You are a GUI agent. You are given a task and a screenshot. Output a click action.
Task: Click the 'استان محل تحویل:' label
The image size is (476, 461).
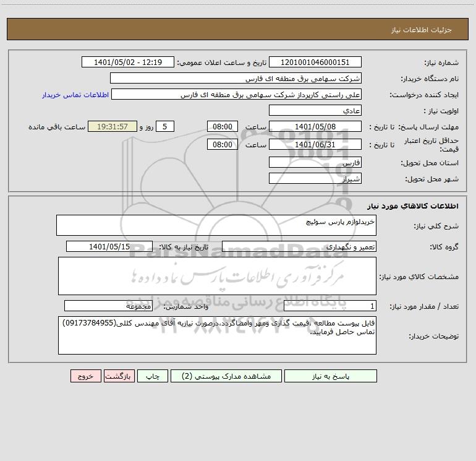pyautogui.click(x=430, y=163)
